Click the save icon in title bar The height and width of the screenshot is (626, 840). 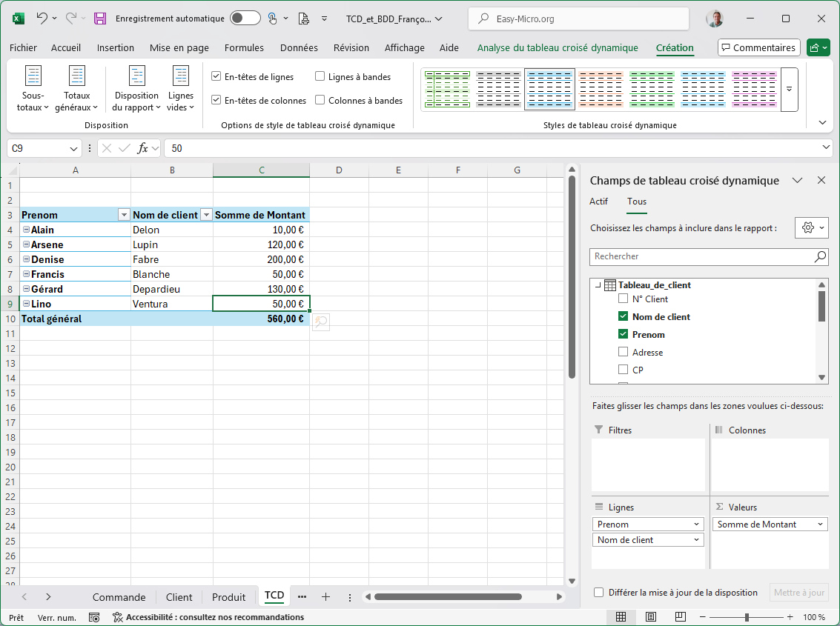(x=100, y=19)
